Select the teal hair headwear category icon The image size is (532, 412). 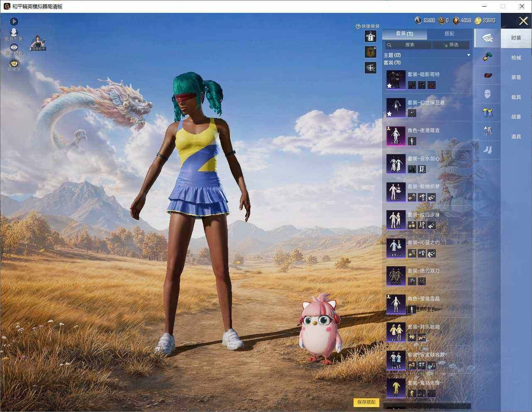488,56
